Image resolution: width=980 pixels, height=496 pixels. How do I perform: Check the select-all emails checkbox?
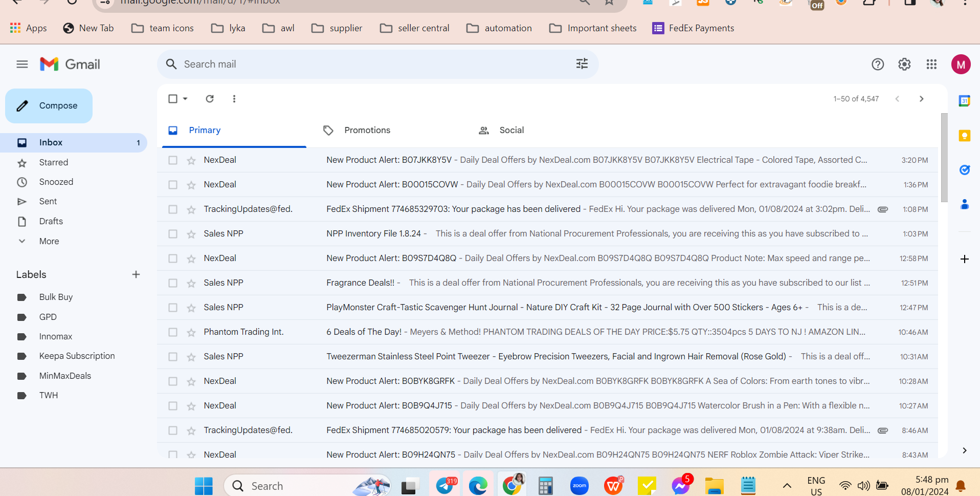click(x=173, y=99)
